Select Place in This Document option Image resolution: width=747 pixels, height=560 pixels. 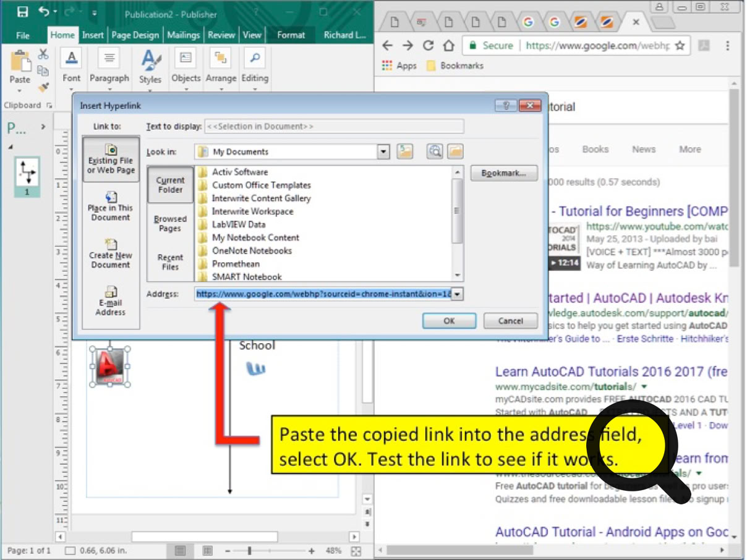pyautogui.click(x=111, y=206)
